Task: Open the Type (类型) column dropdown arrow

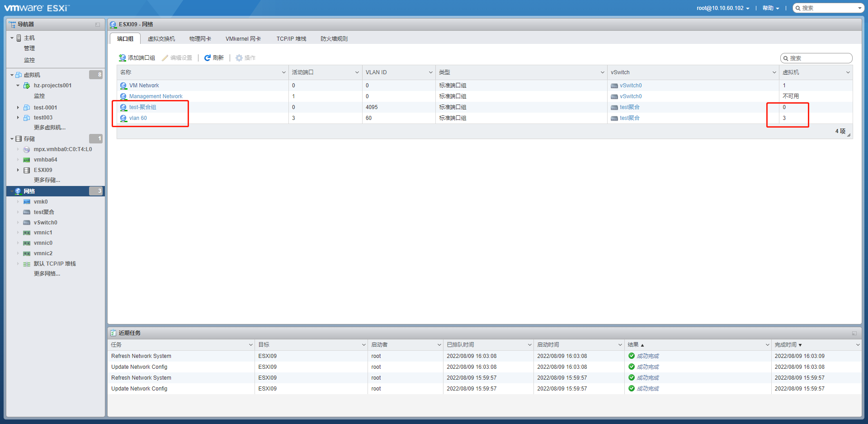Action: click(x=603, y=72)
